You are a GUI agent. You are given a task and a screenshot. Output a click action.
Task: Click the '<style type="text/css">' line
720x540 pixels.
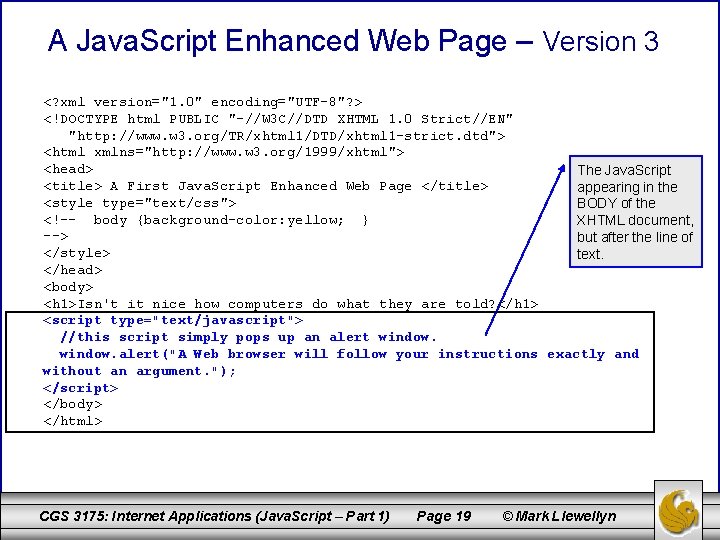(140, 203)
